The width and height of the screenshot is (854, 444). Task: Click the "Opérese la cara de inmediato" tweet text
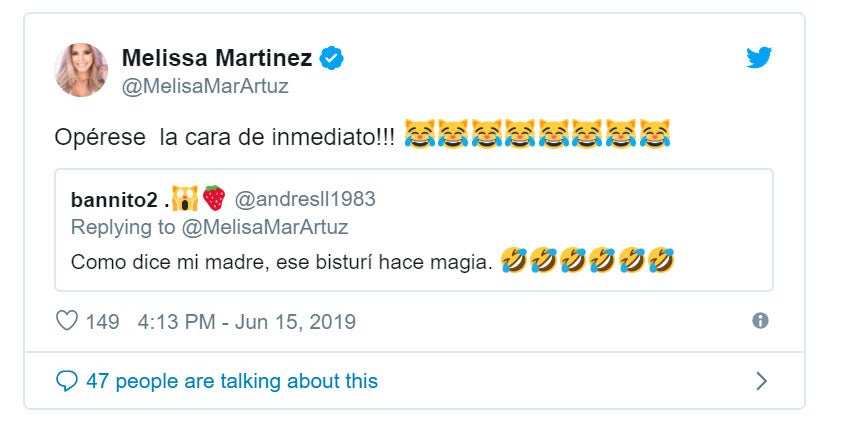point(225,134)
